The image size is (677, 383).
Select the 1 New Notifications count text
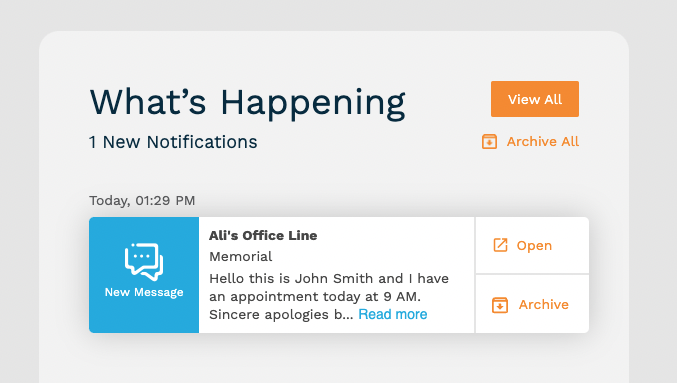[x=173, y=142]
